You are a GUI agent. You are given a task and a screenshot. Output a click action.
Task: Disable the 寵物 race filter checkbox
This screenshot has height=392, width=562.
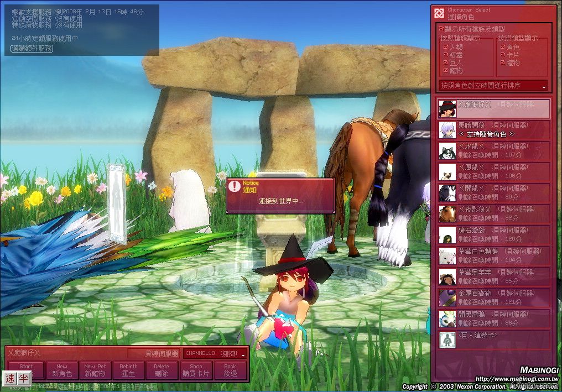pos(445,71)
